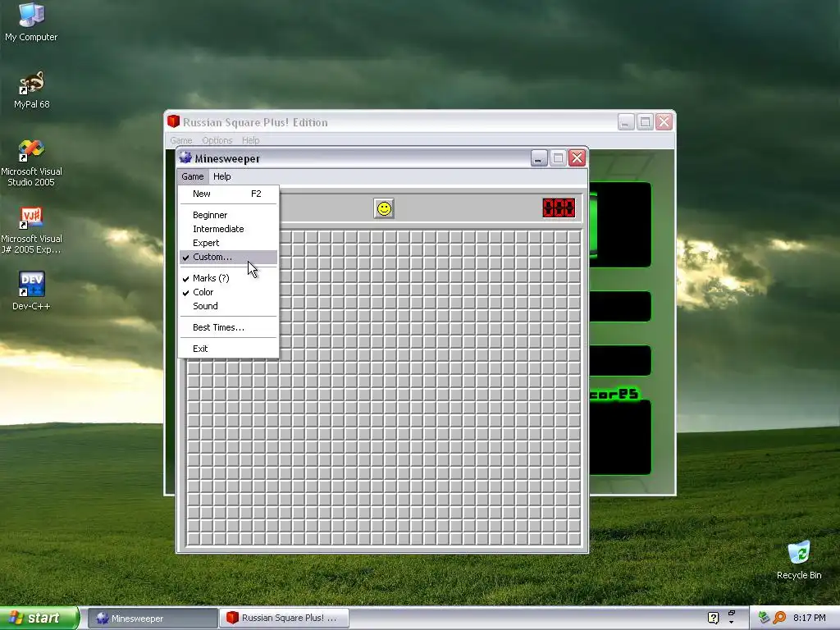The width and height of the screenshot is (840, 630).
Task: Choose Exit in the Game menu
Action: pyautogui.click(x=228, y=349)
